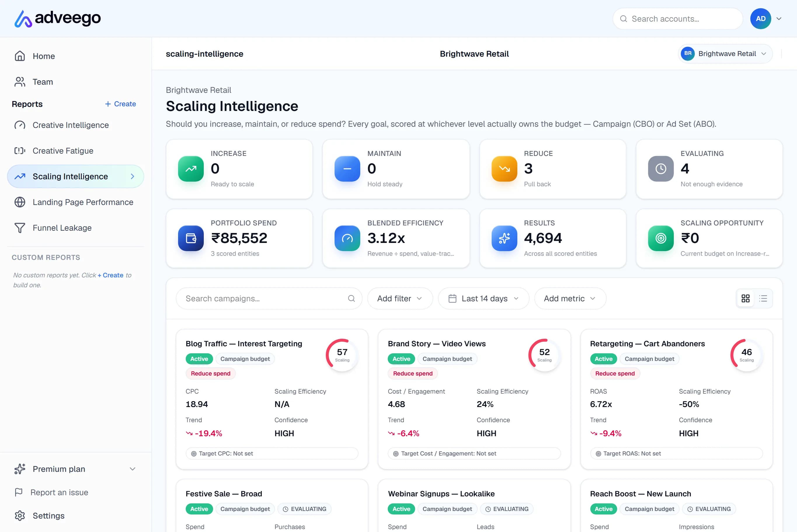The height and width of the screenshot is (532, 797).
Task: Open Creative Intelligence report
Action: [75, 125]
